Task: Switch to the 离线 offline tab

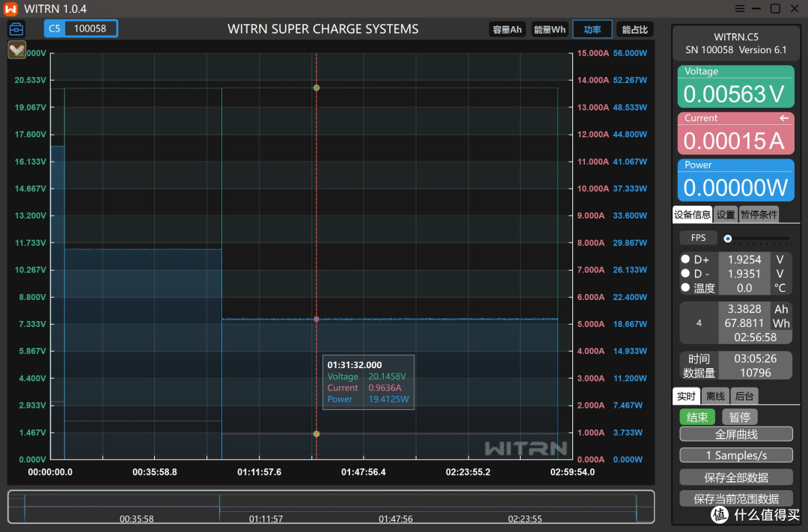Action: [715, 396]
